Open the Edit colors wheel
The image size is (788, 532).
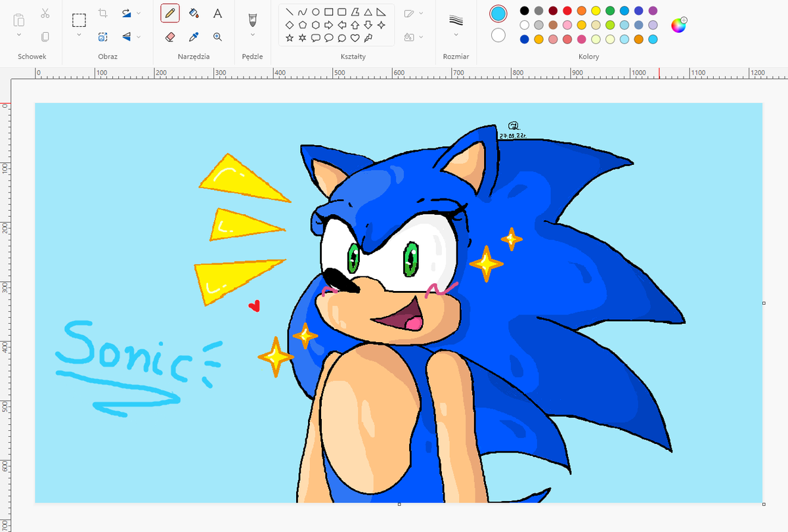coord(678,25)
